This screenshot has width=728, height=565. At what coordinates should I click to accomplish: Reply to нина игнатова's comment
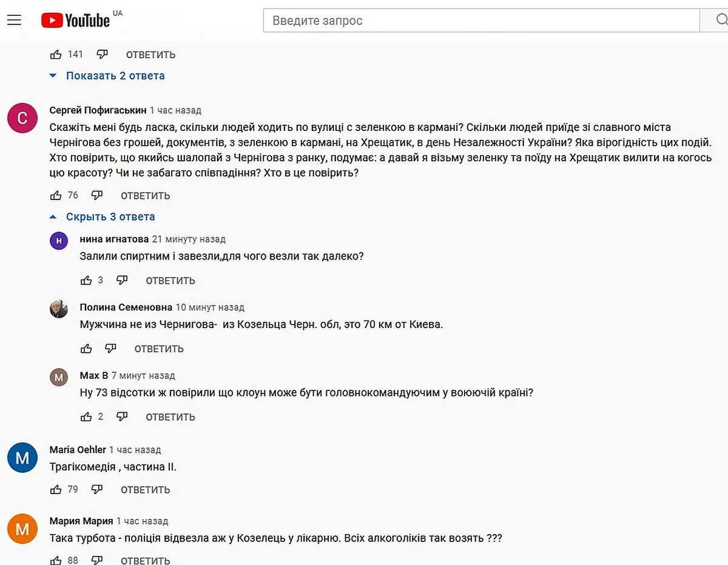(170, 281)
